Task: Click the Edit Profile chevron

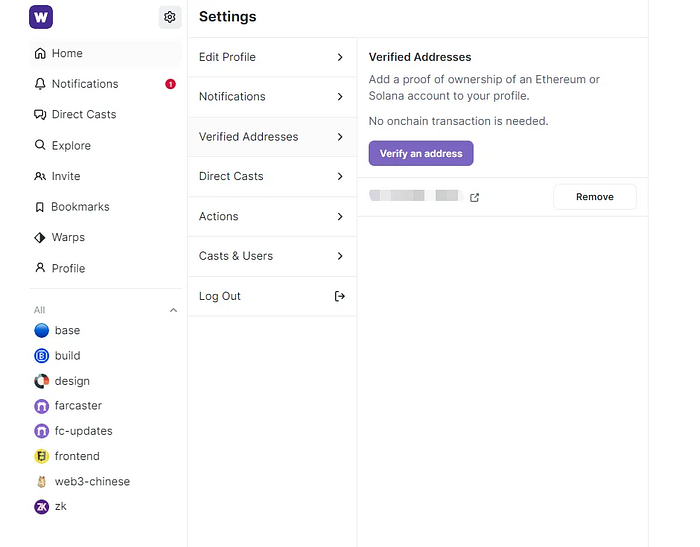Action: point(340,57)
